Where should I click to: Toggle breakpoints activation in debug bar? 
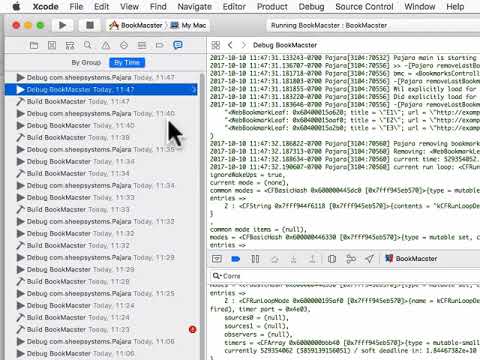(236, 259)
